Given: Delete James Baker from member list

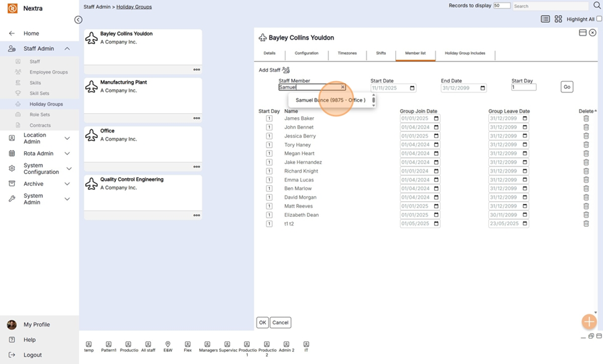Looking at the screenshot, I should (586, 118).
